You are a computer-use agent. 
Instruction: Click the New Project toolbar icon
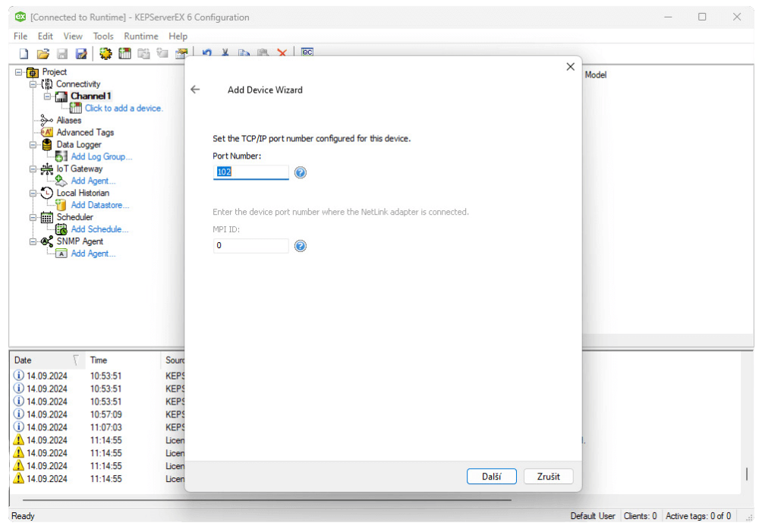pyautogui.click(x=24, y=54)
